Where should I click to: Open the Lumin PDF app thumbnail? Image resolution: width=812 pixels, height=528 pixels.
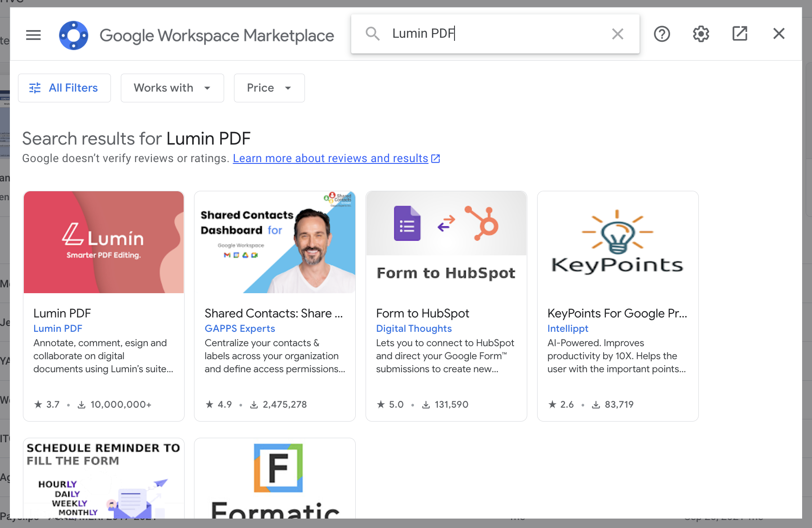pyautogui.click(x=103, y=242)
